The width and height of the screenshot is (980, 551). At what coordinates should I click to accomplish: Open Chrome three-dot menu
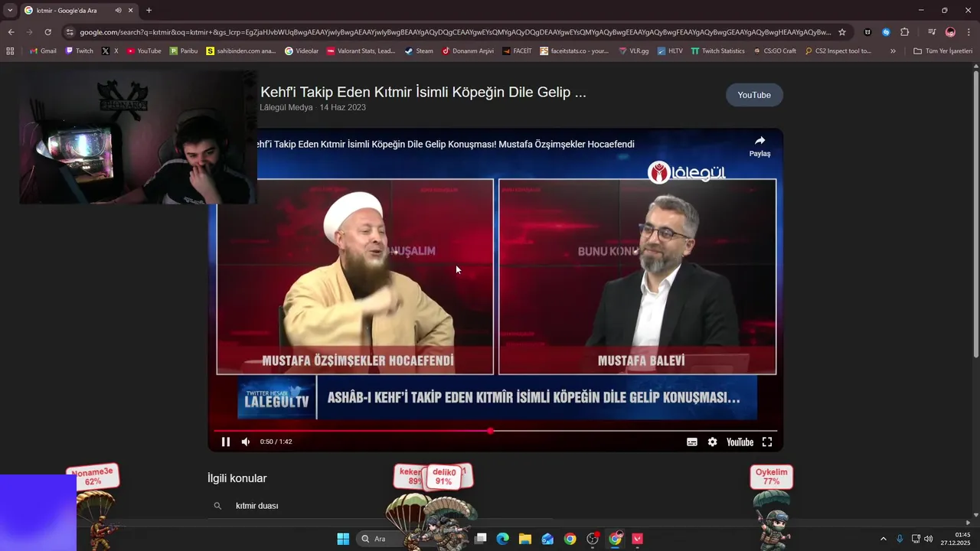pyautogui.click(x=969, y=32)
